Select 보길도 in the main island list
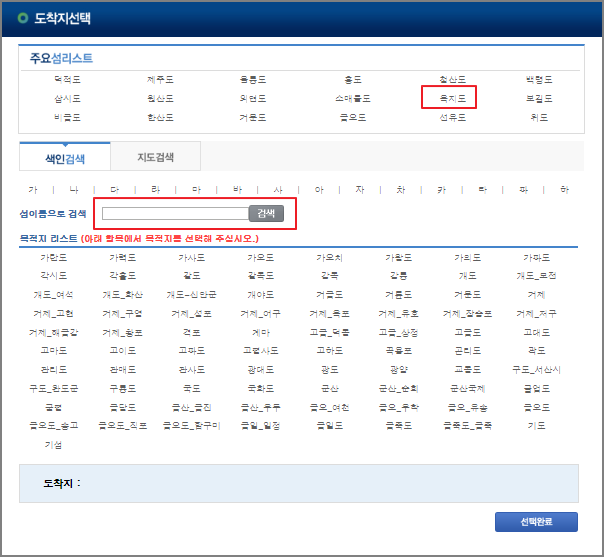Screen dimensions: 604x557 (539, 99)
